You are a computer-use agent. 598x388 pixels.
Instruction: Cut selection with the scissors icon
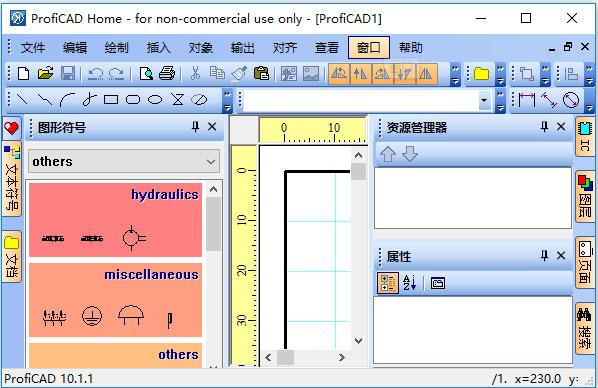point(195,74)
